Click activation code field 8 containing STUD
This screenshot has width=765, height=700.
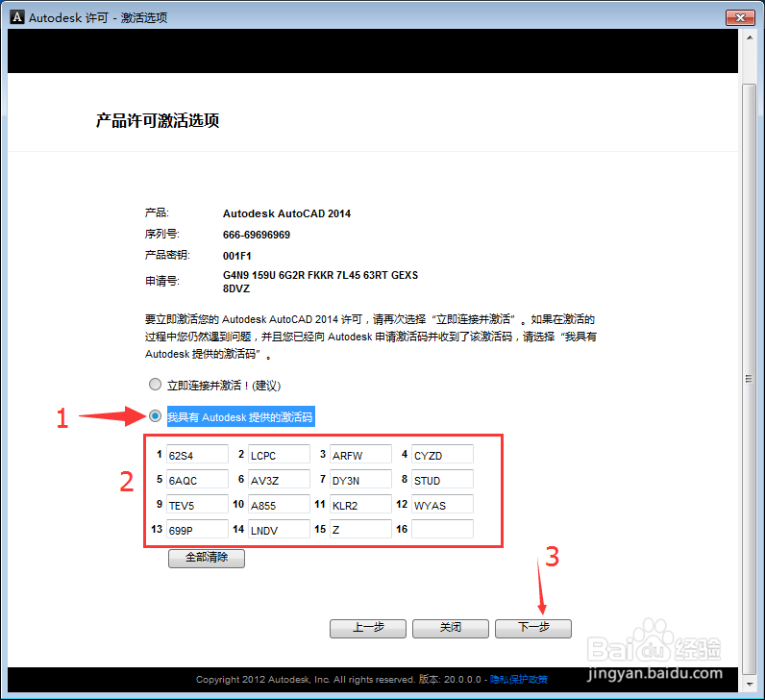[442, 480]
